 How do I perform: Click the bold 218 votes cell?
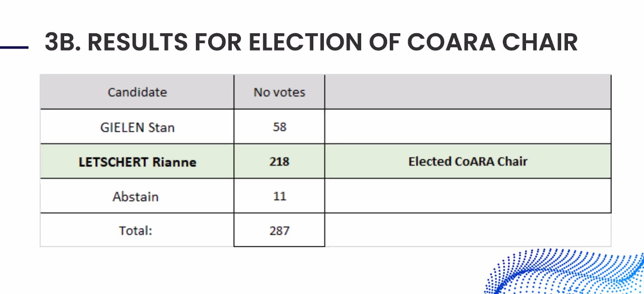(279, 162)
